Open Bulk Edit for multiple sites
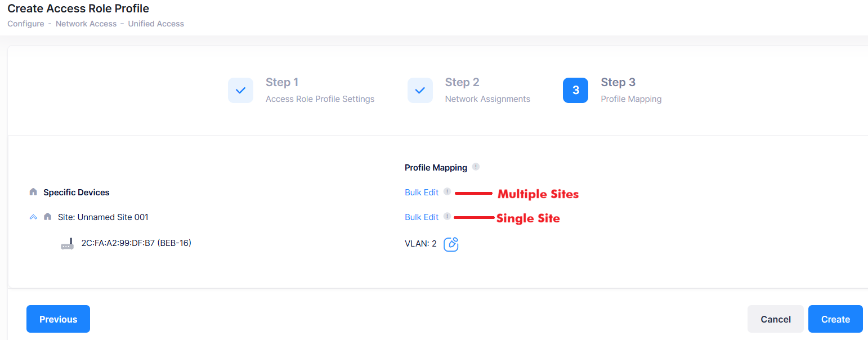The height and width of the screenshot is (340, 868). tap(422, 192)
